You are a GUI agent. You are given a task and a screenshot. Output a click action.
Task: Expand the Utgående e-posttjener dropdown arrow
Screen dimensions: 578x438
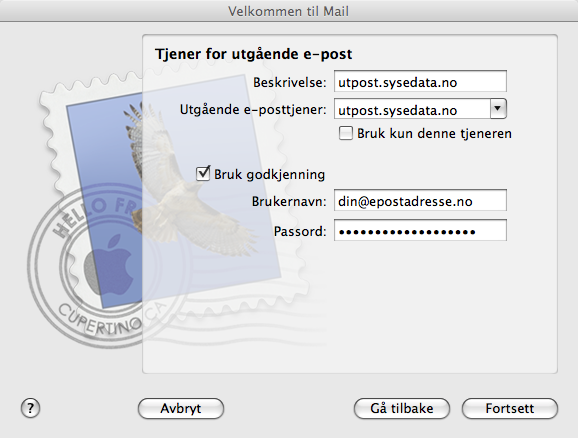(x=498, y=109)
